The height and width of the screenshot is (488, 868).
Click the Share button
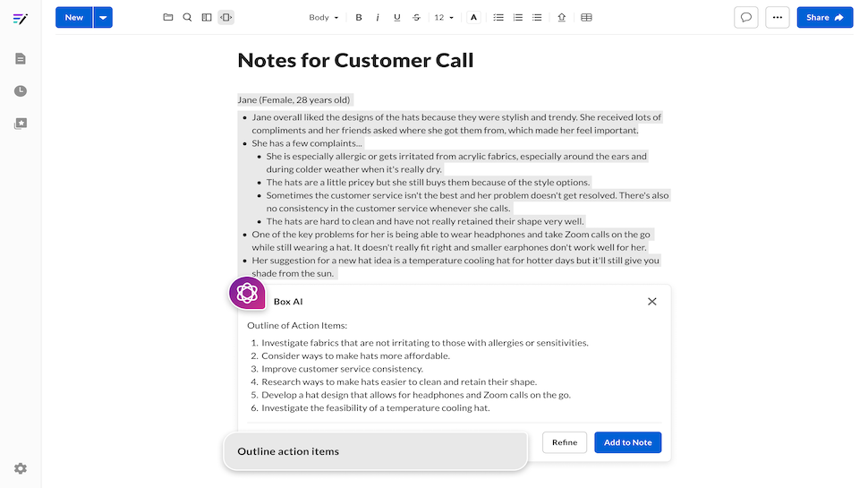coord(824,17)
